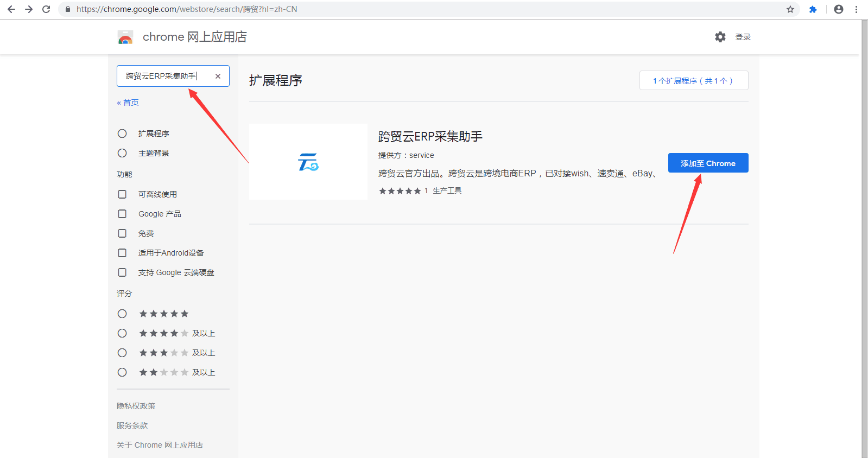The image size is (868, 458).
Task: Select the three stars 及以上 rating filter
Action: (122, 353)
